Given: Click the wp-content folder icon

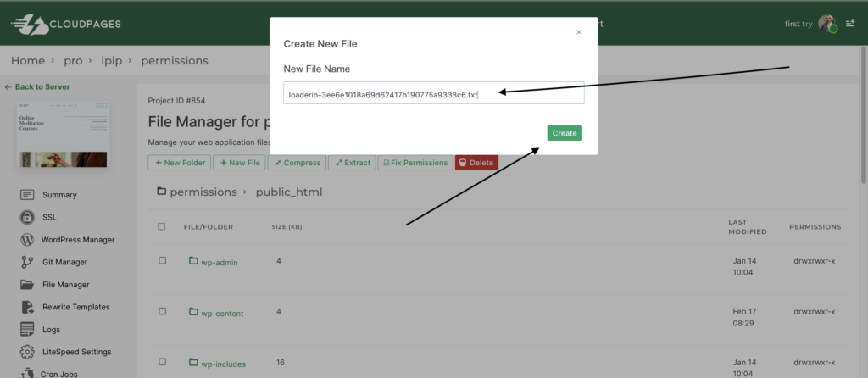Looking at the screenshot, I should point(193,311).
